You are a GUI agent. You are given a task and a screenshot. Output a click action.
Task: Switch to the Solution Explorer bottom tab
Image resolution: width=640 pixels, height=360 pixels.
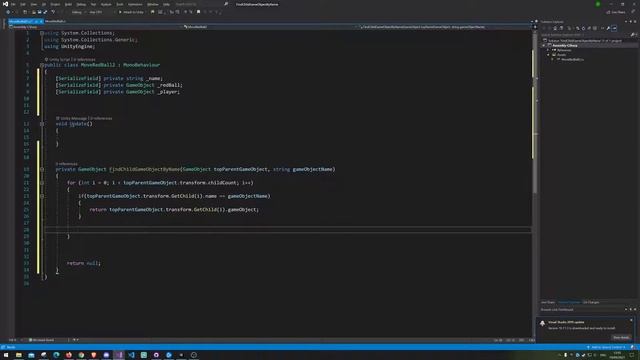pyautogui.click(x=569, y=302)
